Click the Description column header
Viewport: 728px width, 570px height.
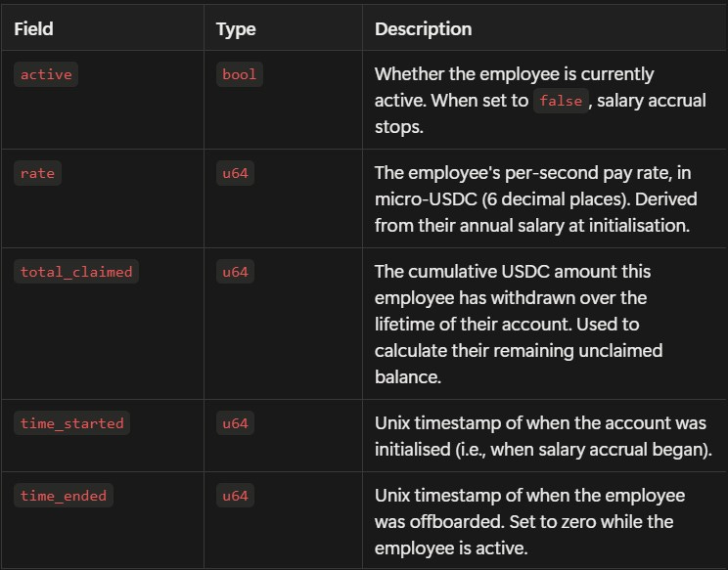423,29
